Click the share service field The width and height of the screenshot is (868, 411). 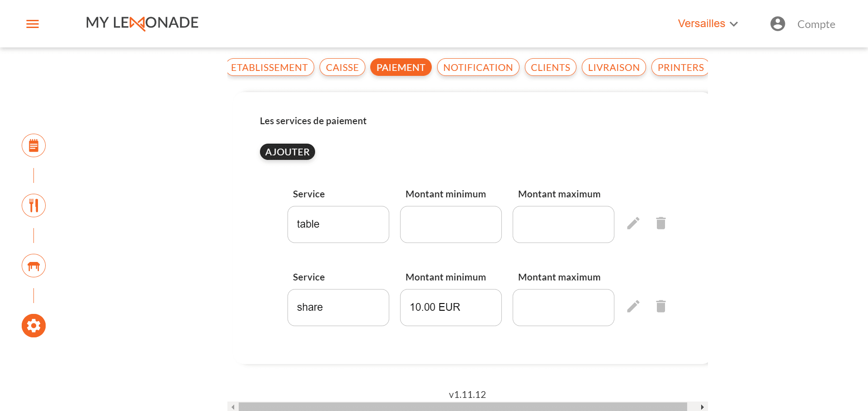pyautogui.click(x=338, y=308)
